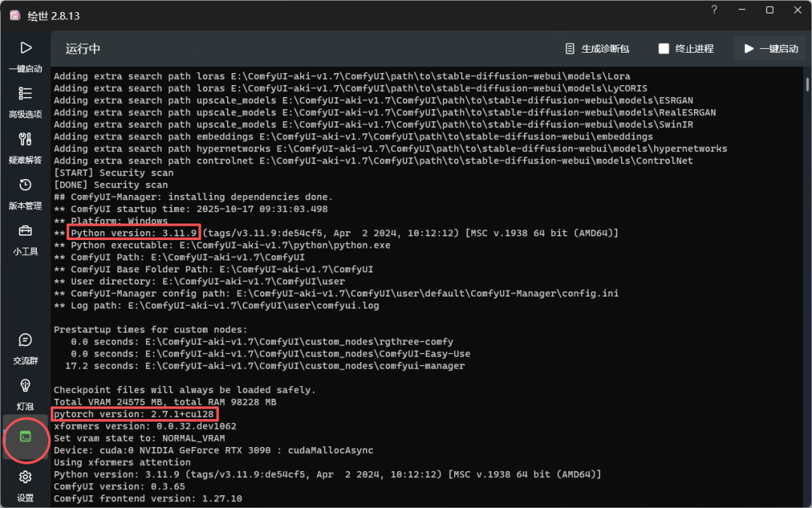Select the green console terminal icon
The height and width of the screenshot is (508, 812).
point(26,437)
